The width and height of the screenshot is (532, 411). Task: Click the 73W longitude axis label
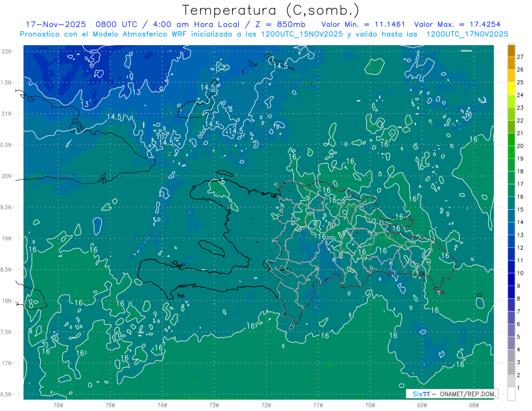pos(214,405)
